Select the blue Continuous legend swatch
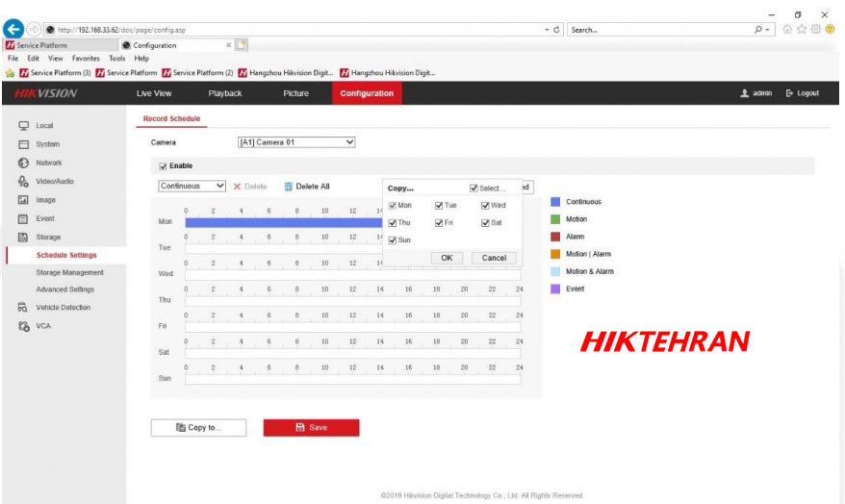 555,202
